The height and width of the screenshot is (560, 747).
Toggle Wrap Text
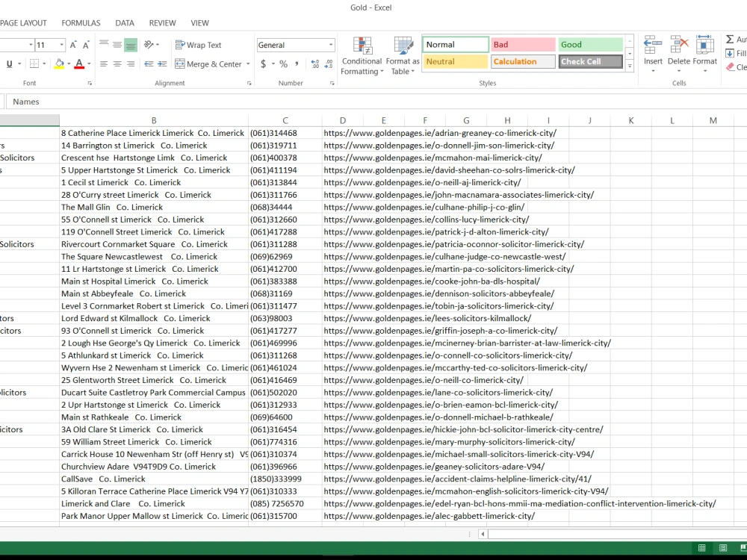[x=198, y=45]
